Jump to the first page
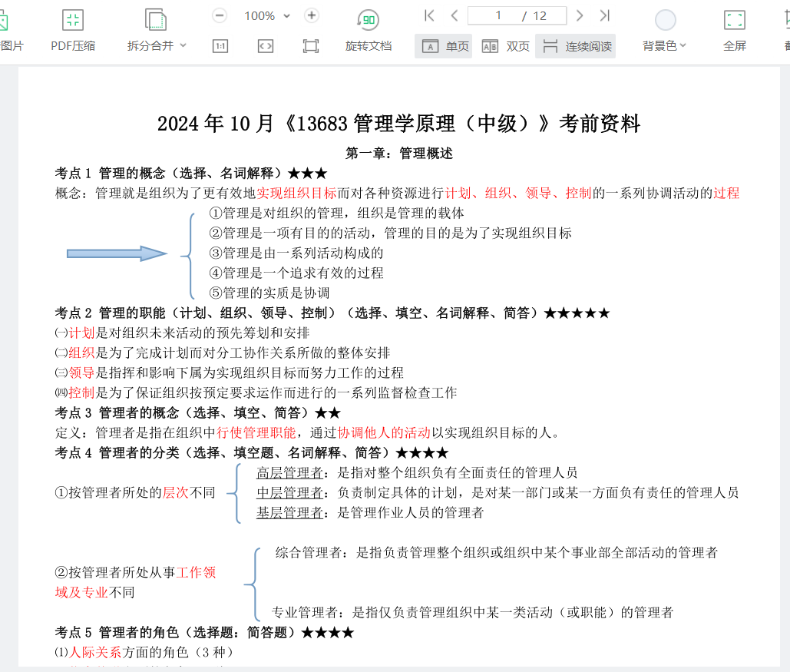The width and height of the screenshot is (790, 672). pos(429,15)
